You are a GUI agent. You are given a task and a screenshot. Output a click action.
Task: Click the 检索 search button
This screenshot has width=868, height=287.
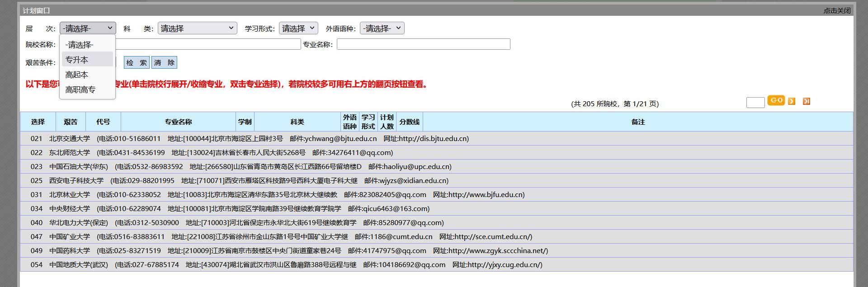137,62
